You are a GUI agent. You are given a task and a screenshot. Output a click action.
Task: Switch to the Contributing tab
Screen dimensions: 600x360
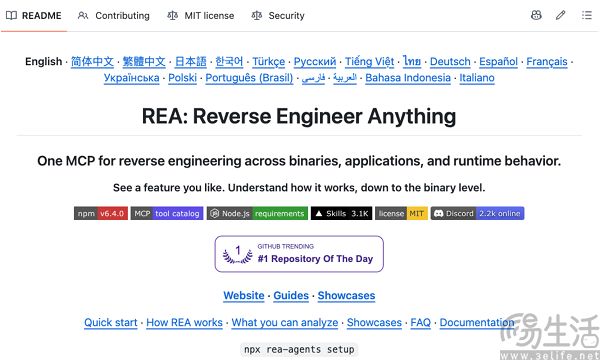tap(114, 16)
